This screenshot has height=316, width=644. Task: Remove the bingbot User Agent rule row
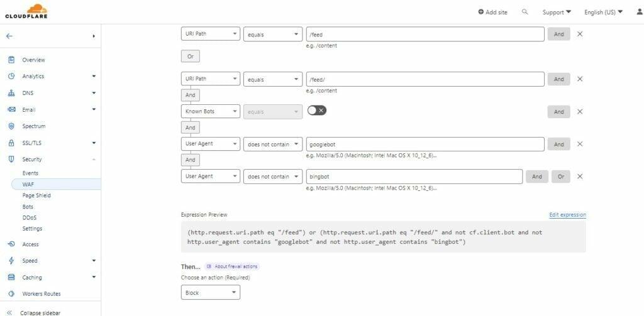(580, 177)
